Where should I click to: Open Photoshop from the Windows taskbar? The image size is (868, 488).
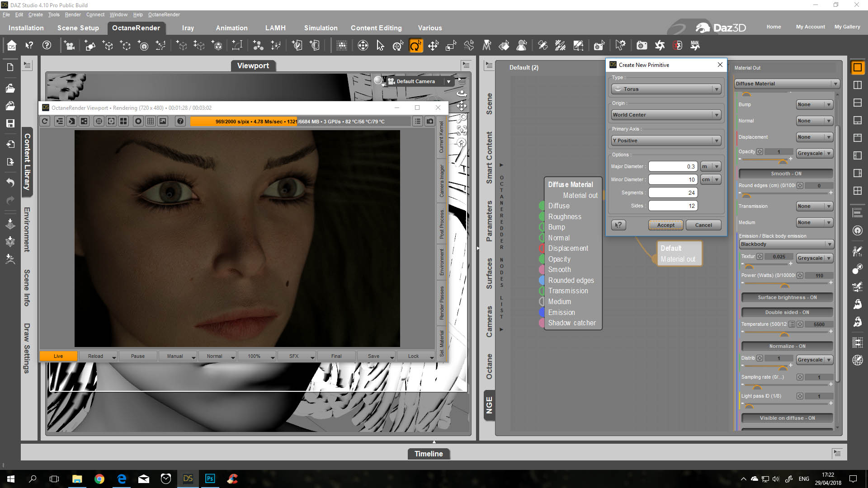(x=210, y=479)
